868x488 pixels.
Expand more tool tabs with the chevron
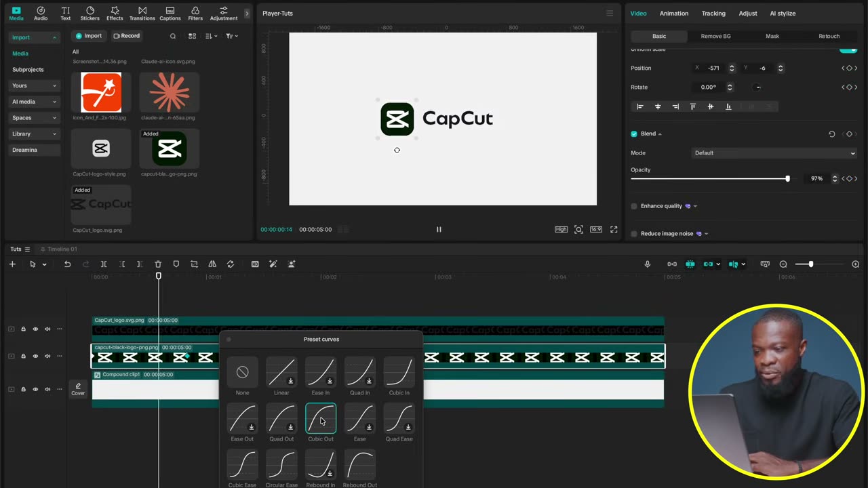click(247, 14)
